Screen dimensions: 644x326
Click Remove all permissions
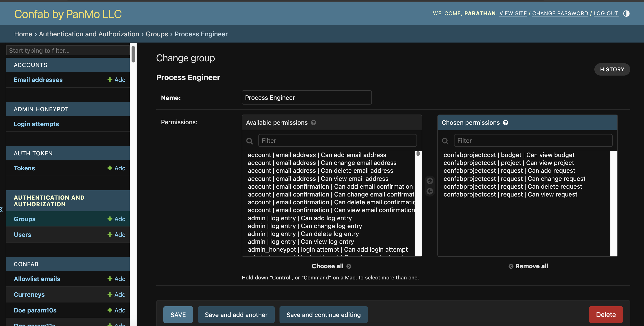point(528,266)
